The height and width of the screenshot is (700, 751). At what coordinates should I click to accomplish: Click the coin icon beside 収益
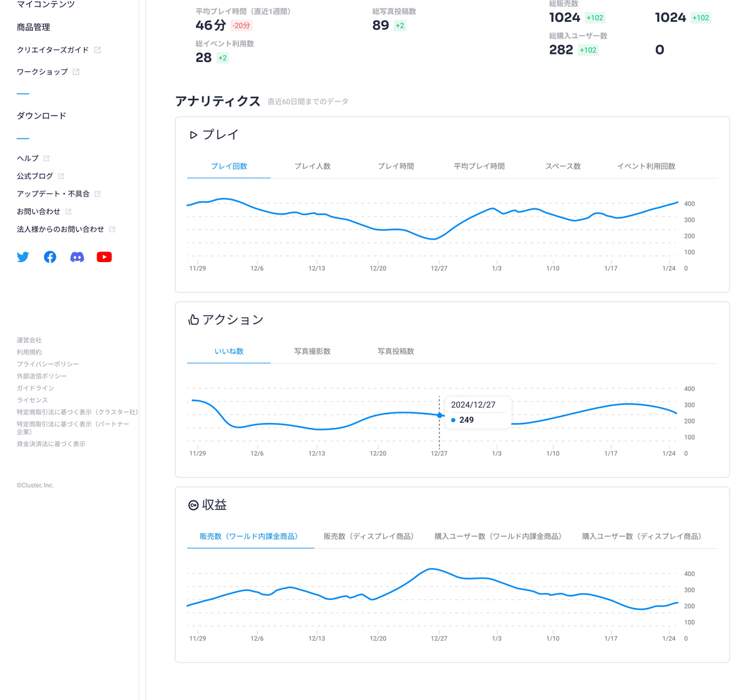pyautogui.click(x=193, y=505)
